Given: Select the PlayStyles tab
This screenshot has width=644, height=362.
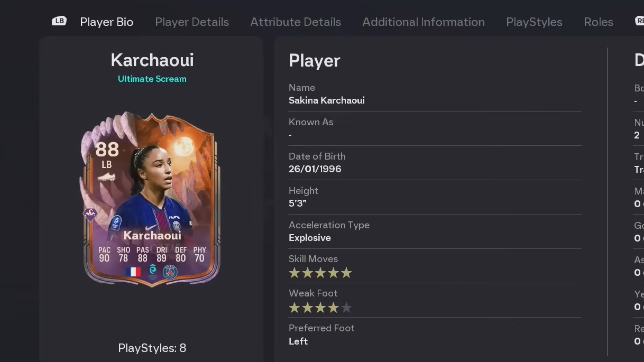Looking at the screenshot, I should [534, 22].
